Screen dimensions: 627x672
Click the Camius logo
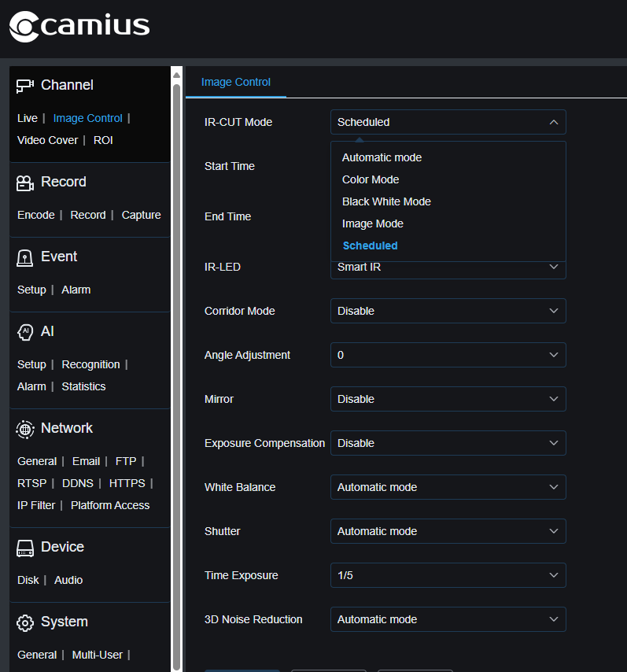coord(79,27)
